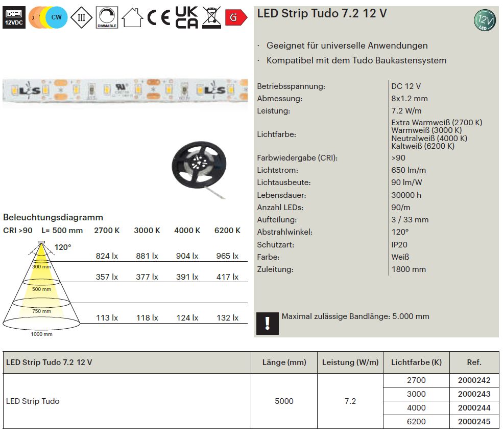Image resolution: width=504 pixels, height=433 pixels.
Task: Click the '120°' beam angle label in diagram
Action: click(x=63, y=247)
